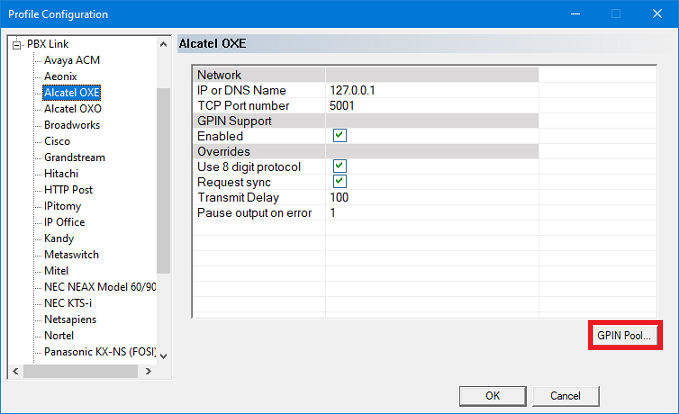
Task: Click the GPIN Pool... button
Action: tap(623, 335)
